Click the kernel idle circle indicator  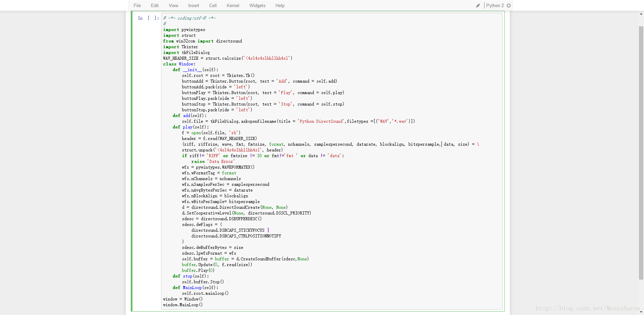pos(509,5)
